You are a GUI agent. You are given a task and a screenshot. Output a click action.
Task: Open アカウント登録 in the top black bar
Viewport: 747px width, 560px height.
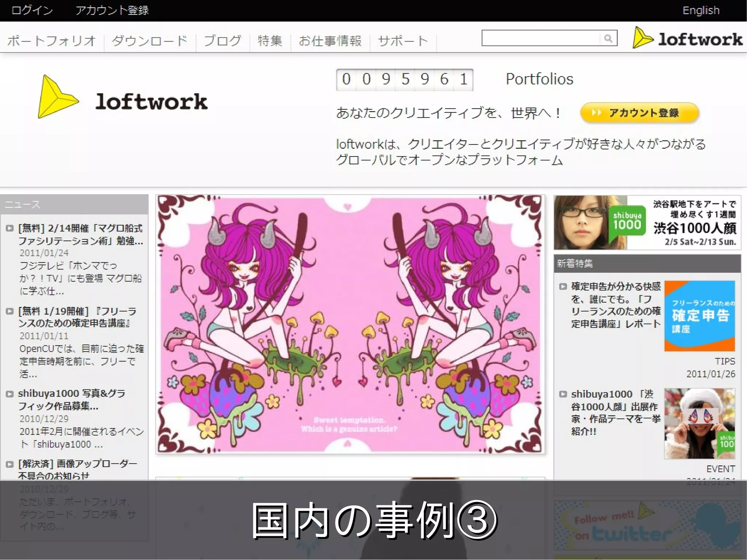(112, 10)
